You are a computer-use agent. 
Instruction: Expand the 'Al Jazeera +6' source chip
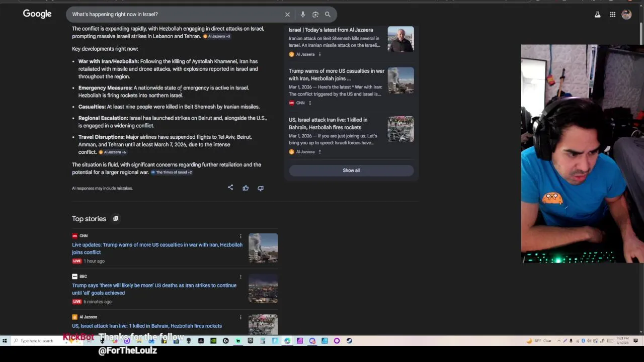click(112, 152)
